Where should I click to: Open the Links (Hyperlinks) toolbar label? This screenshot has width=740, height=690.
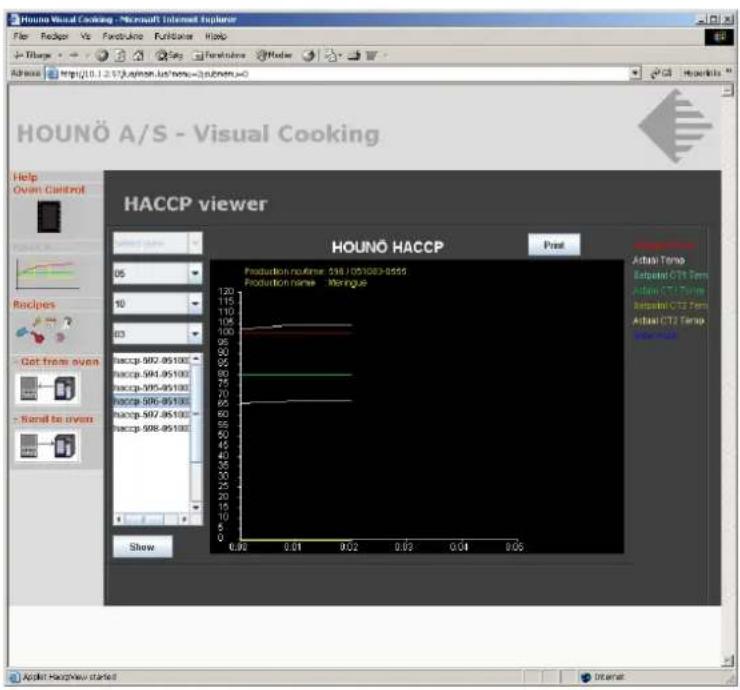(702, 73)
